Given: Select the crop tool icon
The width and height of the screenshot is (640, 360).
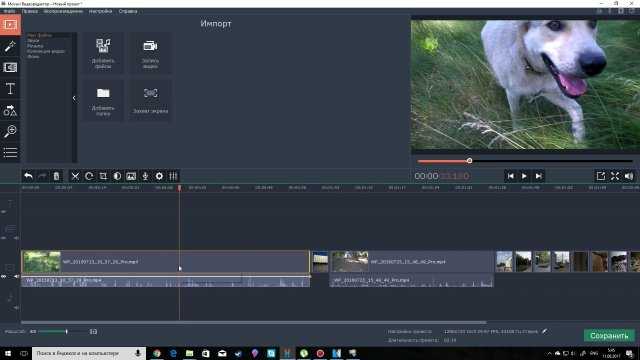Looking at the screenshot, I should 103,176.
